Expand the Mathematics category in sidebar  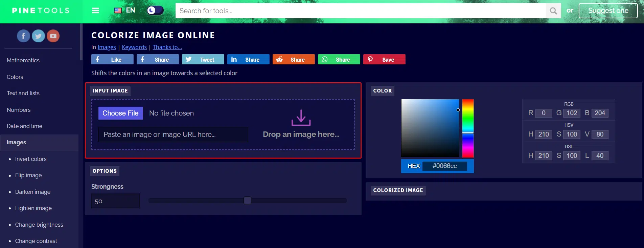click(23, 60)
